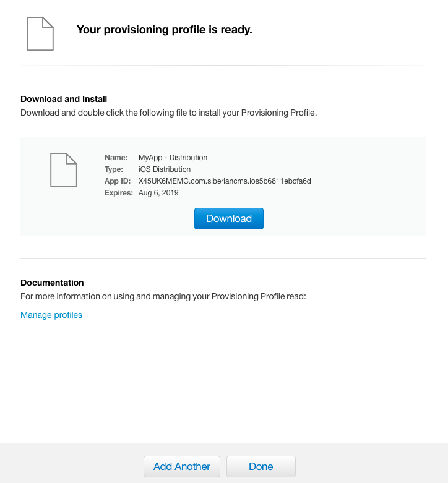Viewport: 448px width, 483px height.
Task: Click the profile file icon in details box
Action: pyautogui.click(x=63, y=169)
